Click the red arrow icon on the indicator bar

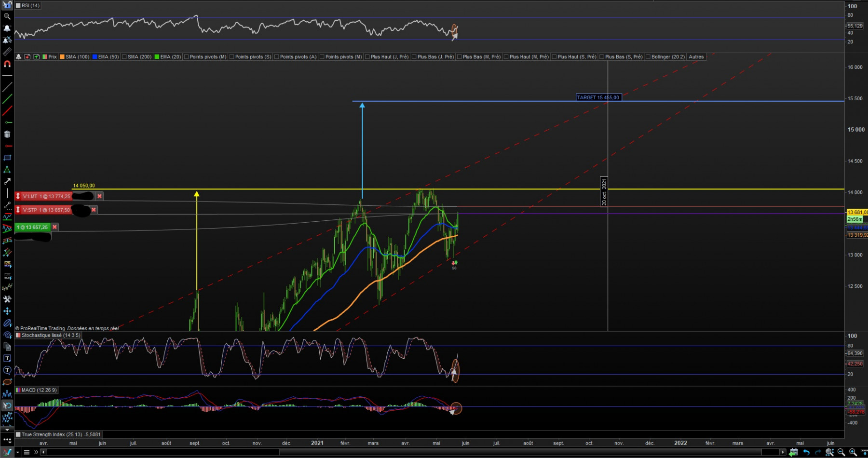[x=27, y=57]
